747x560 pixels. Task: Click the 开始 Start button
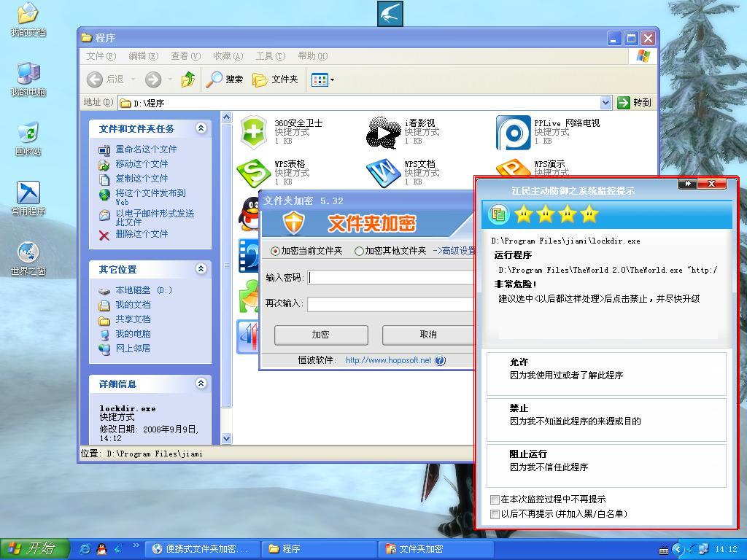pos(35,549)
